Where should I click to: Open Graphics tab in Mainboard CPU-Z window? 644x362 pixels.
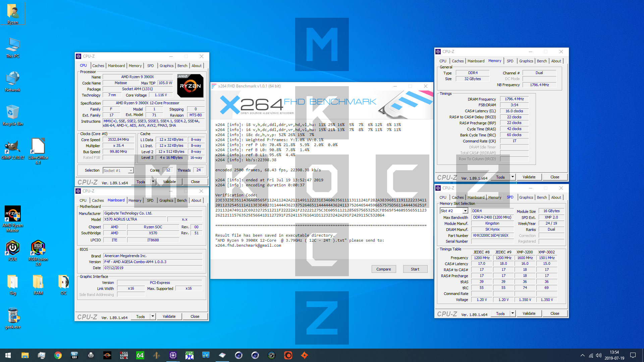(166, 200)
